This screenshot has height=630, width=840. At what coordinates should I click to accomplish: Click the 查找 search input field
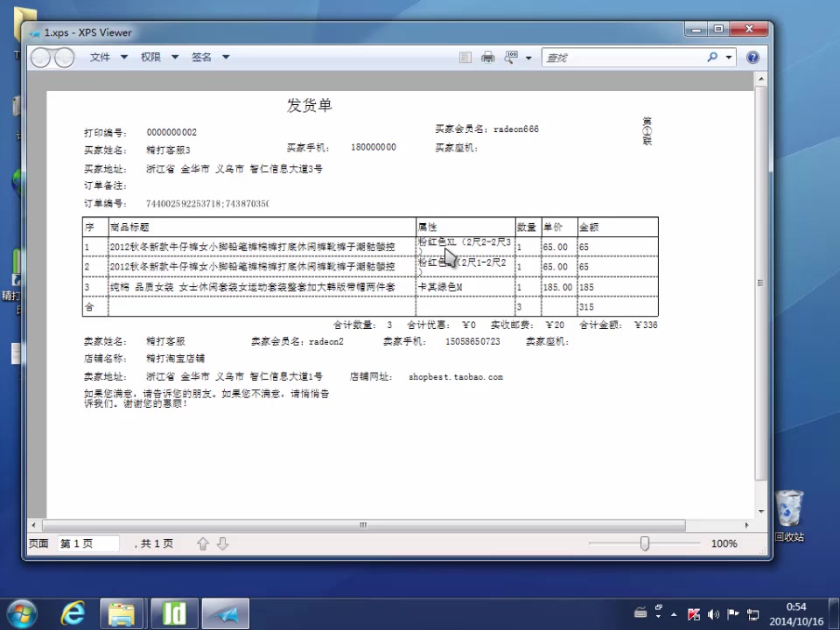[624, 58]
